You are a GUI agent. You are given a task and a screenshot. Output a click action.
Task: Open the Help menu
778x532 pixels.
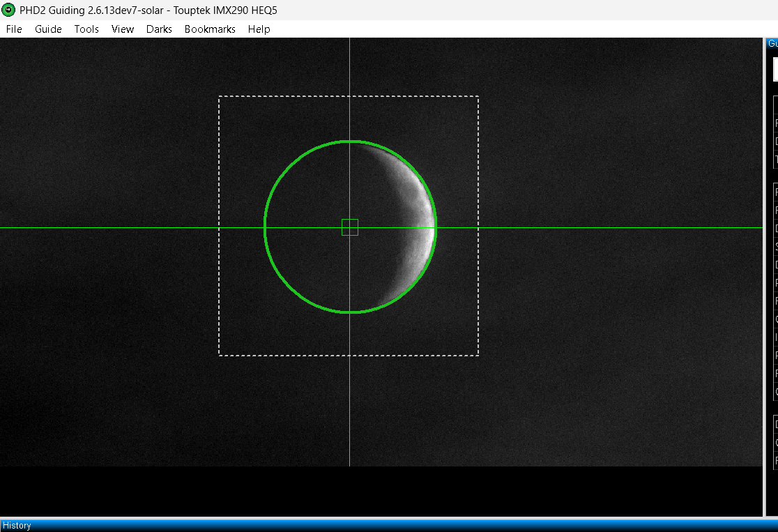coord(259,29)
